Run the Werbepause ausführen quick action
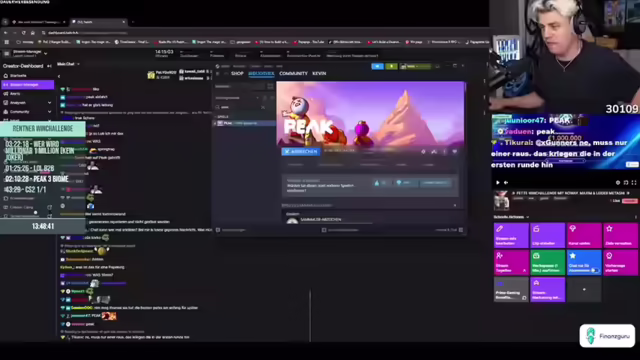 pos(547,262)
